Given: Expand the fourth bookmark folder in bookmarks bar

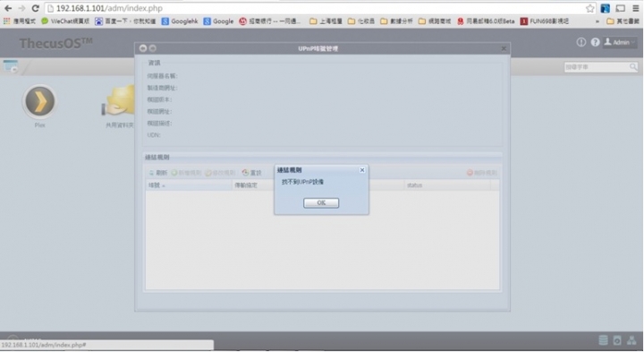Looking at the screenshot, I should tap(435, 21).
